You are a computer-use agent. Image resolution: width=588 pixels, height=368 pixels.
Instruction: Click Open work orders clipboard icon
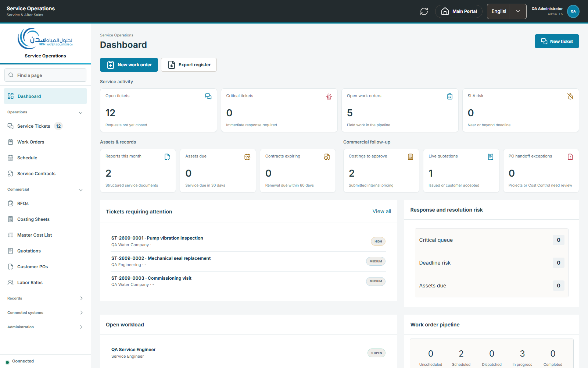pos(450,96)
